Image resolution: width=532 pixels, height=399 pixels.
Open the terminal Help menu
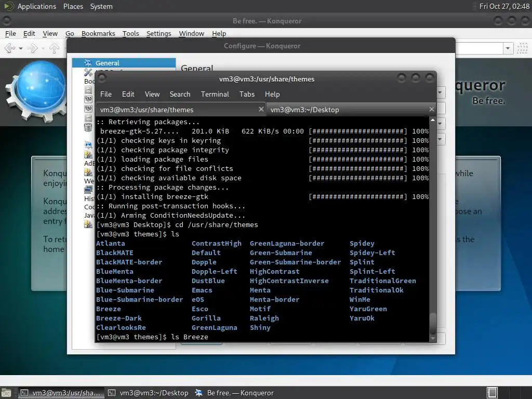tap(272, 94)
